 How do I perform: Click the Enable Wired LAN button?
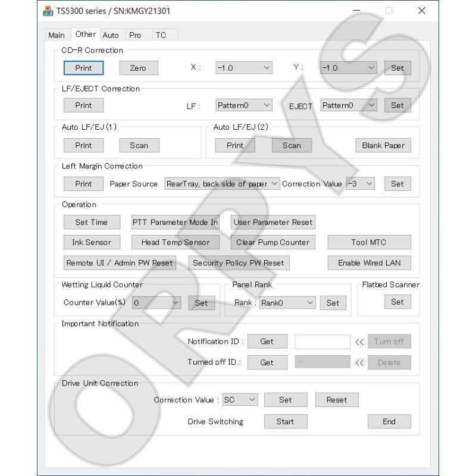click(369, 262)
